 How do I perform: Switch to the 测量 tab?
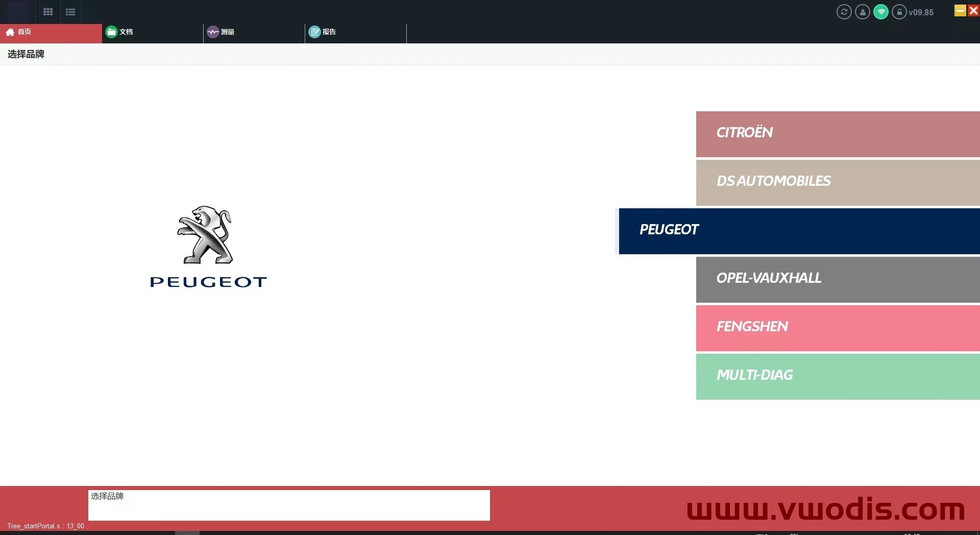254,33
